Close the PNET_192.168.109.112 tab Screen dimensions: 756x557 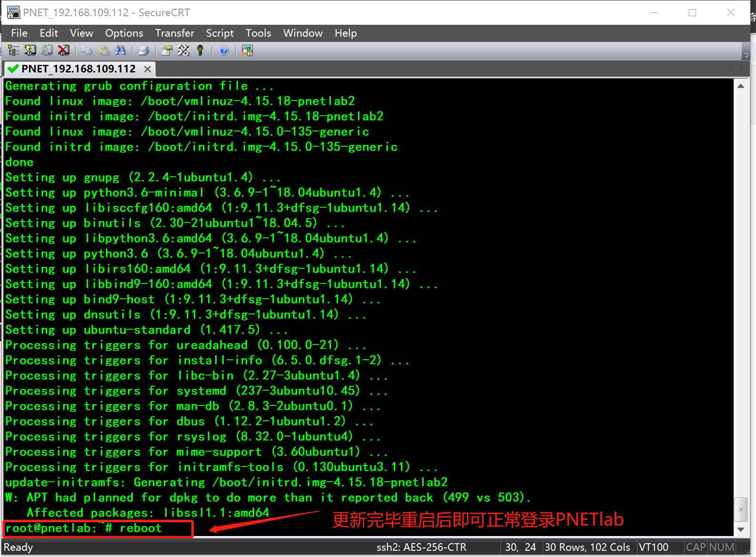tap(148, 69)
